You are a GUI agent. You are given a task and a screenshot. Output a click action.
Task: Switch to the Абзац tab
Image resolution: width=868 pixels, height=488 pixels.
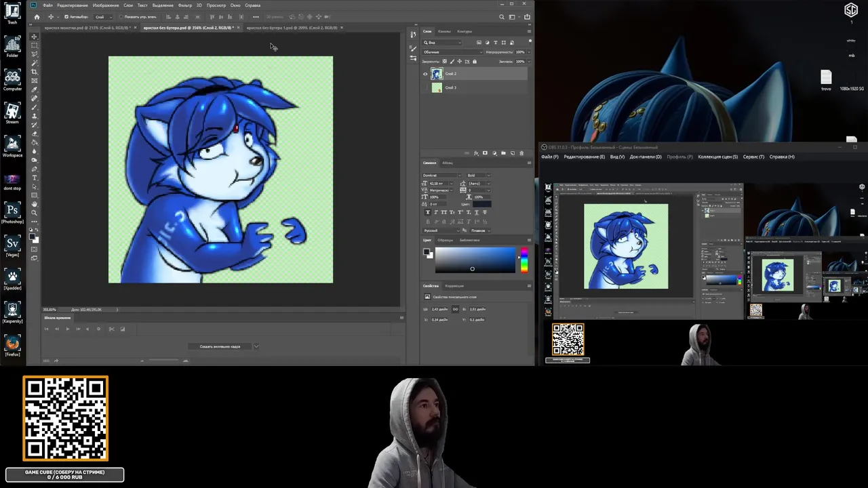coord(448,163)
